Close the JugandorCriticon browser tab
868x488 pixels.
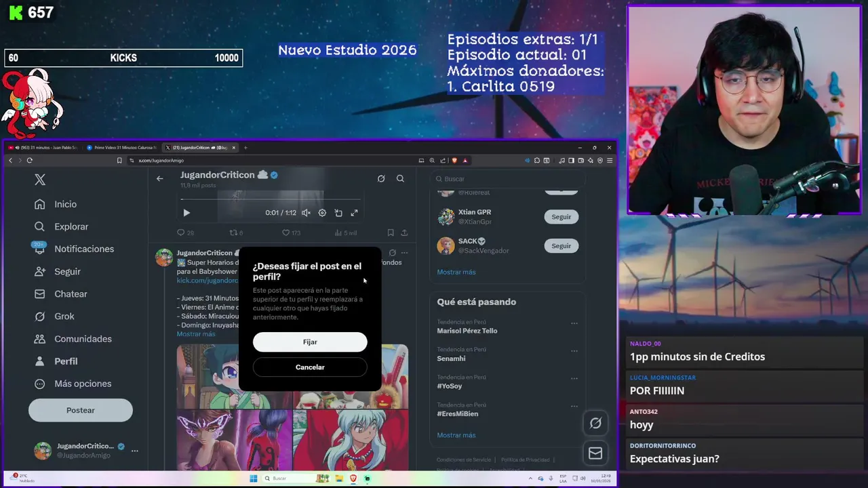click(x=234, y=147)
